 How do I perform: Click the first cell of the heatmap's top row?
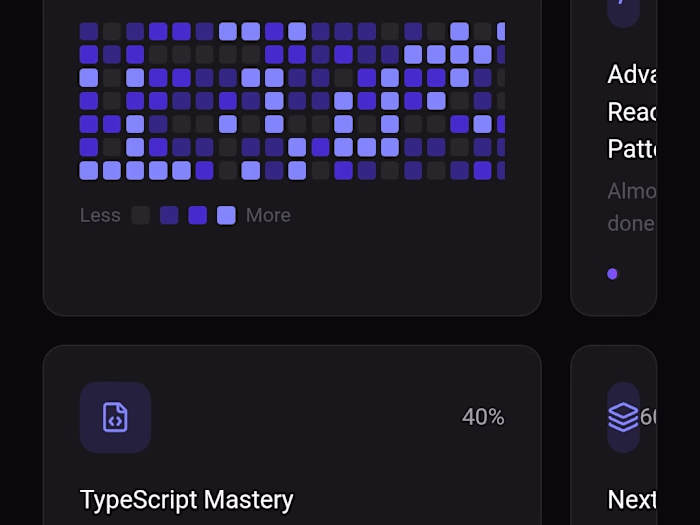(x=89, y=31)
